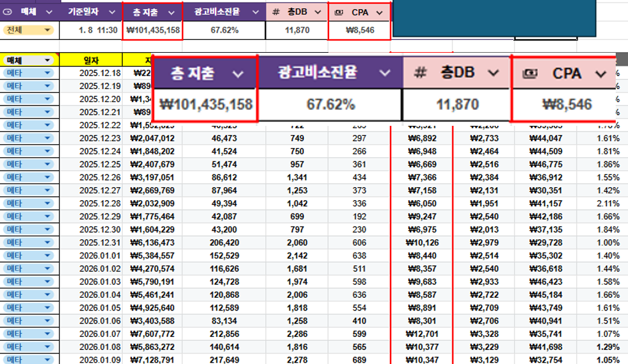Viewport: 628px width, 364px height.
Task: Select the cell showing 206,420
Action: (x=224, y=242)
